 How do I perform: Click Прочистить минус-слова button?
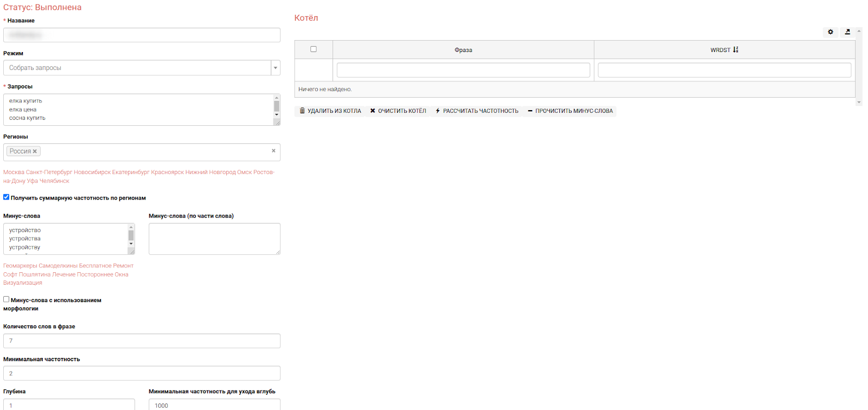click(570, 111)
